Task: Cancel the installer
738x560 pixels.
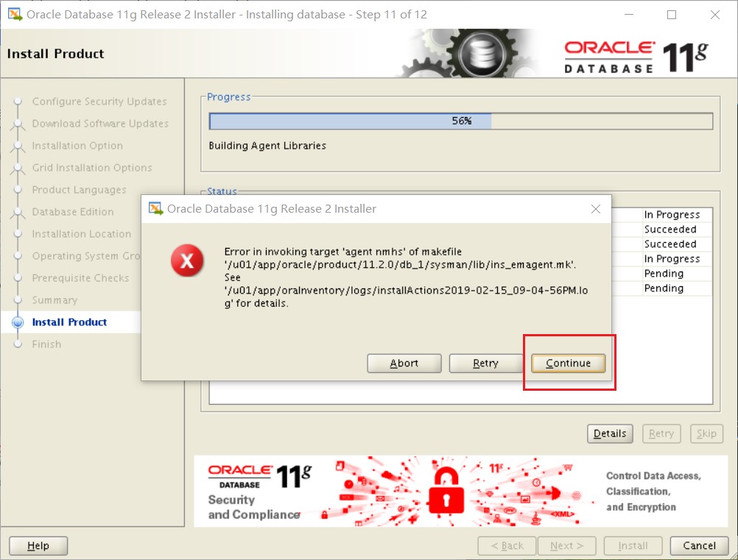Action: (699, 545)
